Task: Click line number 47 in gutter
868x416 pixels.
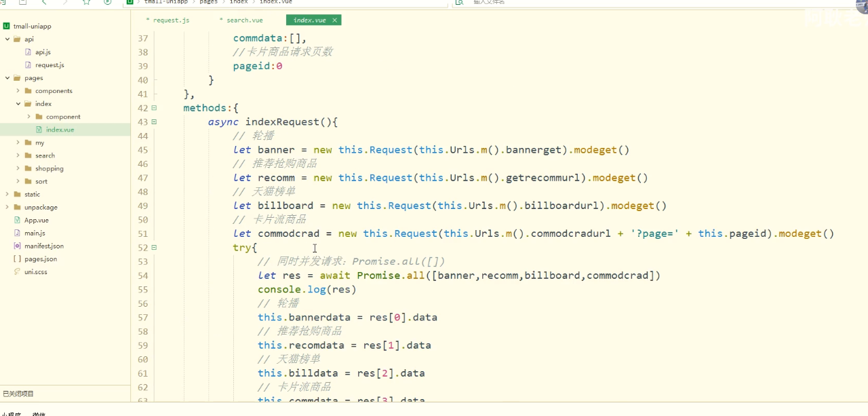Action: 142,178
